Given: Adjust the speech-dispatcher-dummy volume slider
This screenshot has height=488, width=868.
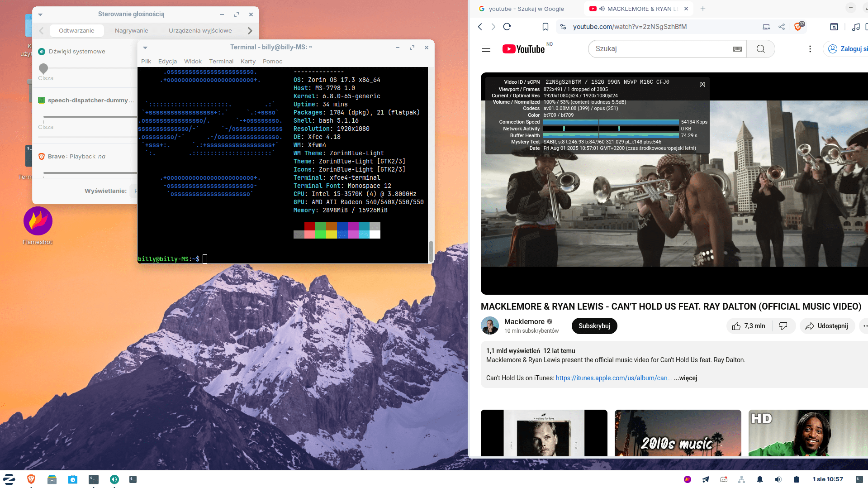Looking at the screenshot, I should click(90, 117).
